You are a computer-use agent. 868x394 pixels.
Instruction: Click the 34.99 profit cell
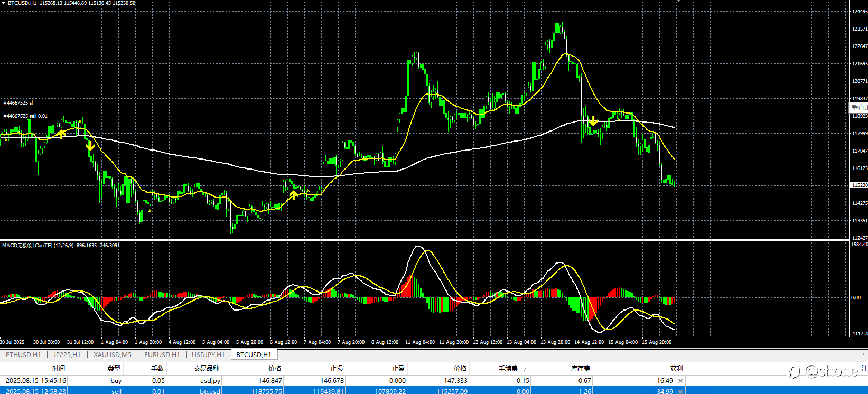click(665, 391)
